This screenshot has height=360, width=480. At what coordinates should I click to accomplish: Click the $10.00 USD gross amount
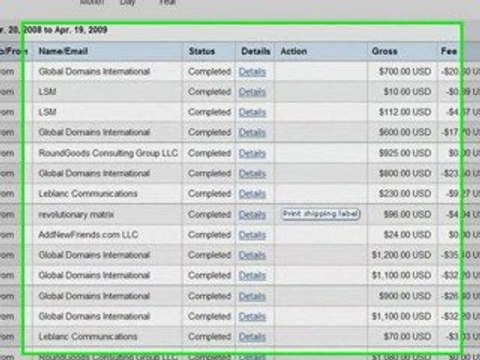pyautogui.click(x=407, y=92)
